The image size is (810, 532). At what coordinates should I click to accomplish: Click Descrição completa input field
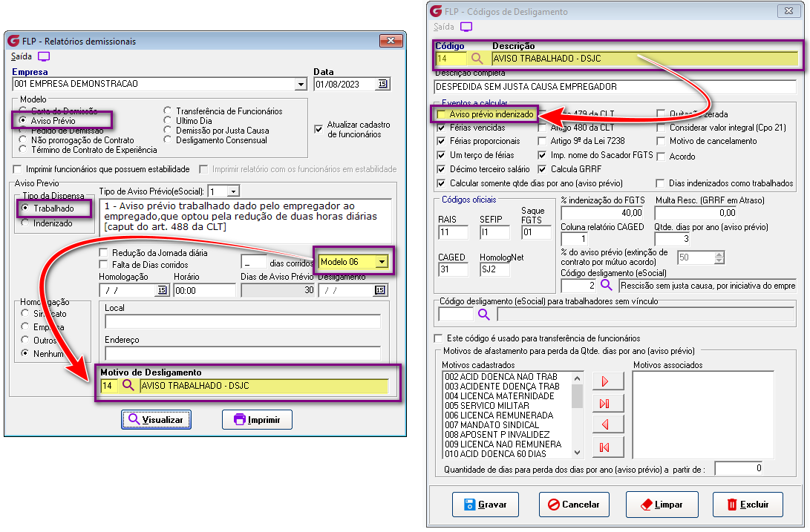615,87
